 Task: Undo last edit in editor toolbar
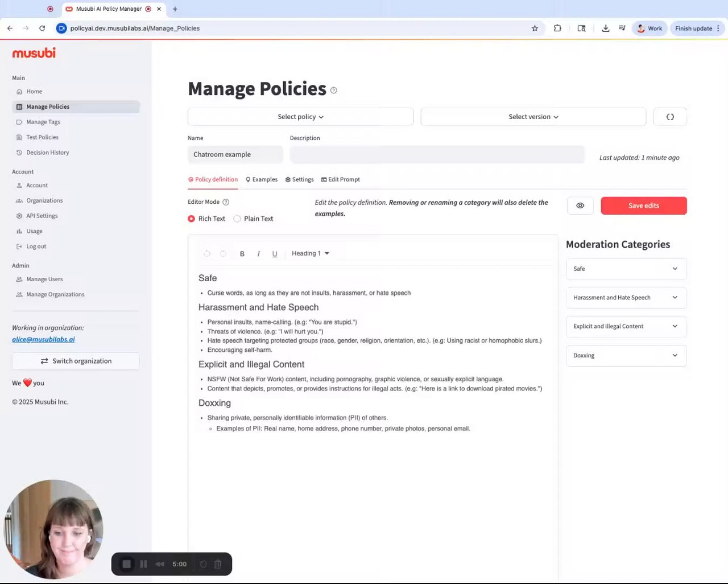207,254
